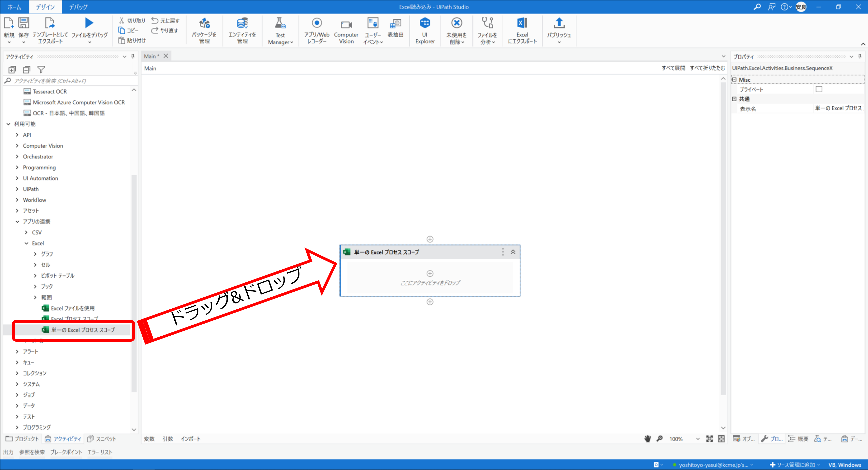Switch to プロジェクト panel tab
The image size is (868, 470).
pos(22,439)
